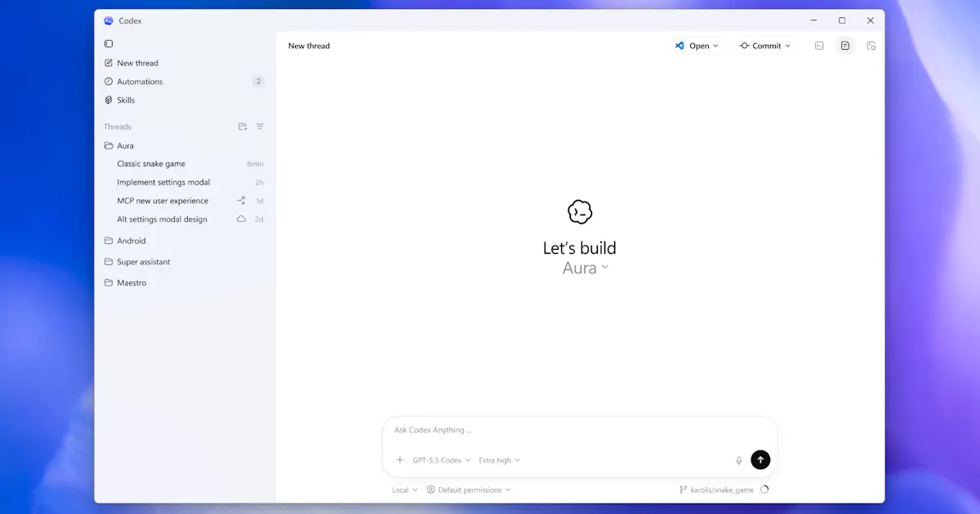Screen dimensions: 980x514
Task: Click the cloud icon on Alt settings thread
Action: coord(241,219)
